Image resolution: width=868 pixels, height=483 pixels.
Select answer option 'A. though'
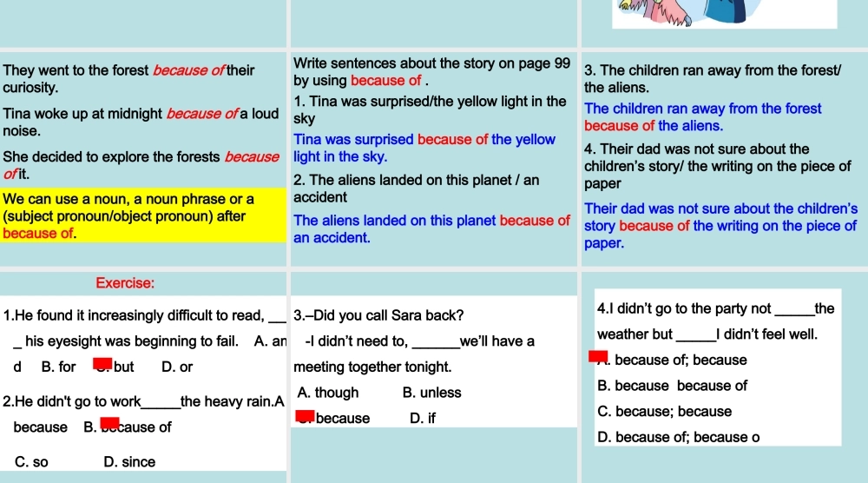(327, 393)
